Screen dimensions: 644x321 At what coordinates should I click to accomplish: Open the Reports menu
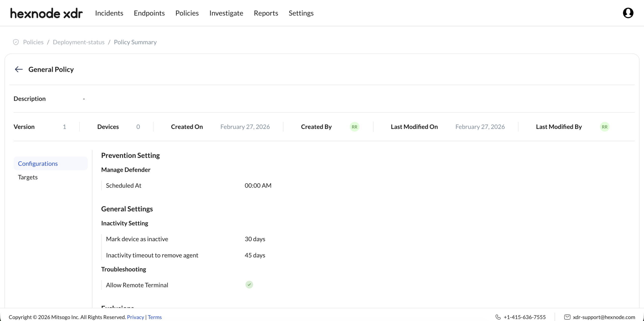(x=266, y=13)
